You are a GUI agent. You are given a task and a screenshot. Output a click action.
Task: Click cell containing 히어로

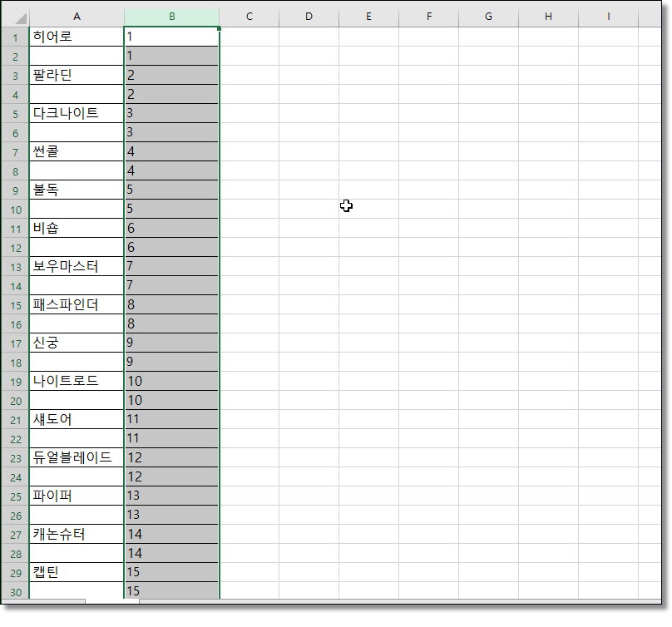(77, 37)
